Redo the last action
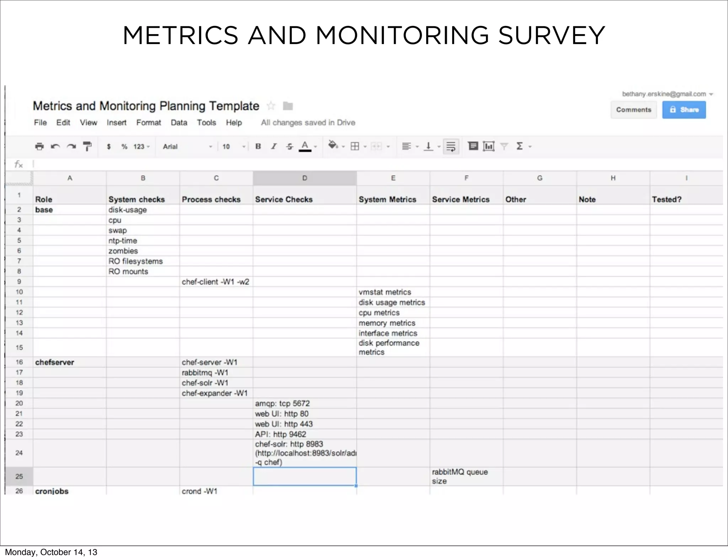The width and height of the screenshot is (728, 560). click(71, 146)
